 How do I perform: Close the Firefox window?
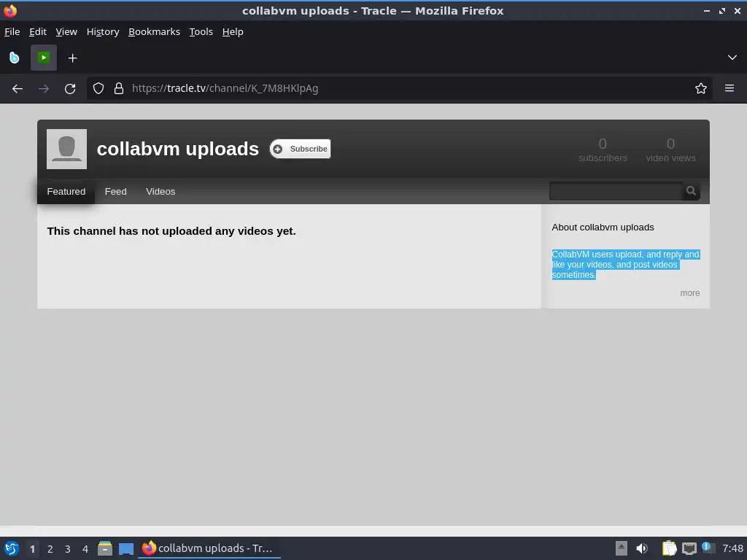click(x=737, y=10)
